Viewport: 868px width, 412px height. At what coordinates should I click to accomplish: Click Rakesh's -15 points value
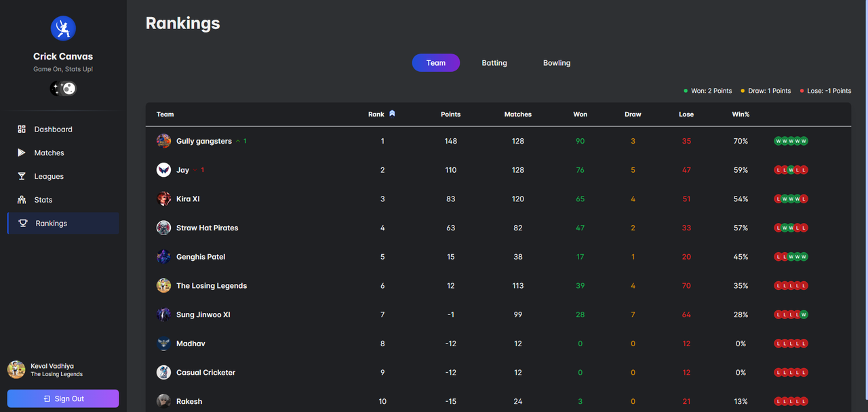coord(451,402)
